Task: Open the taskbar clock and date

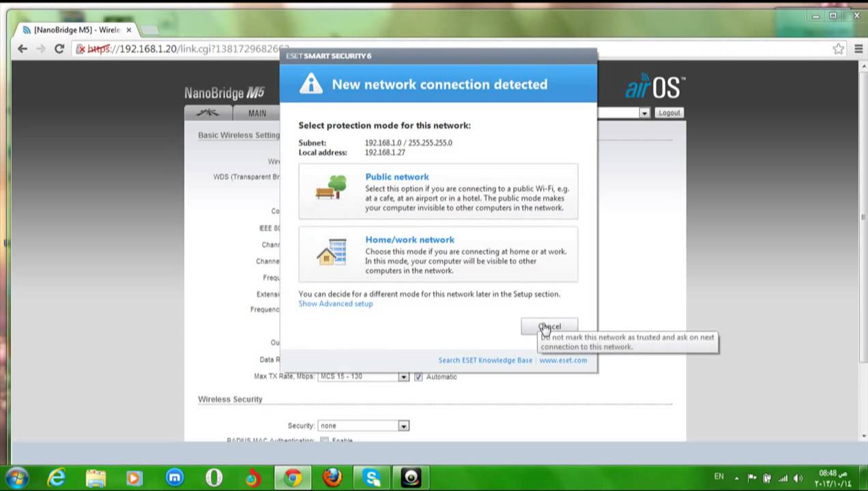Action: [833, 478]
